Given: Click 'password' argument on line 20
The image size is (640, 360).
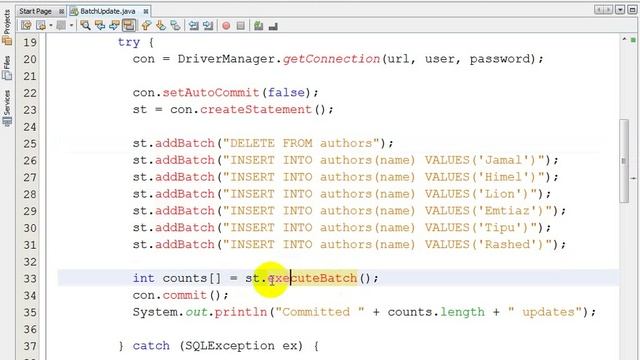Looking at the screenshot, I should click(x=499, y=59).
